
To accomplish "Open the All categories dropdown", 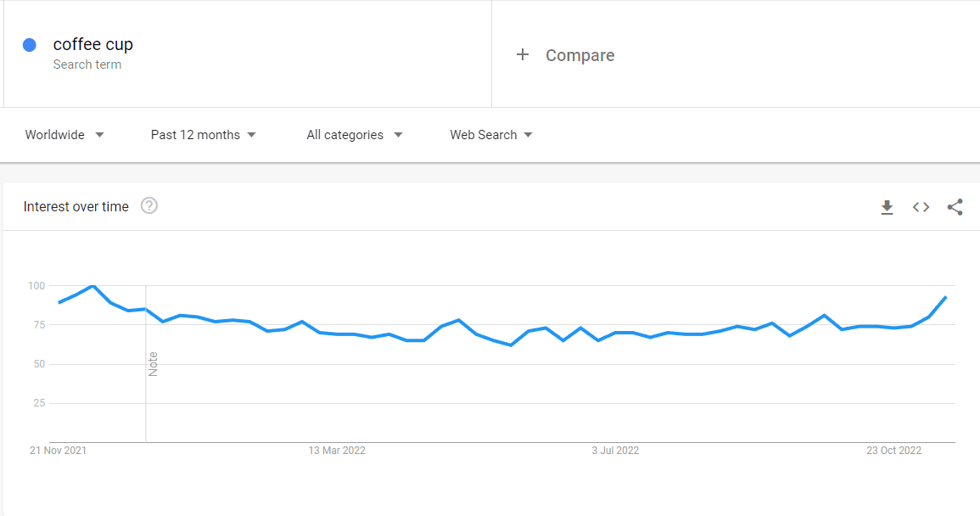I will [x=355, y=135].
